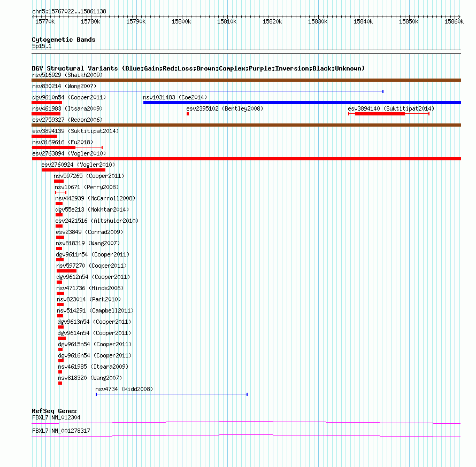This screenshot has width=476, height=467.
Task: Click the 15770k ruler position
Action: pos(45,21)
